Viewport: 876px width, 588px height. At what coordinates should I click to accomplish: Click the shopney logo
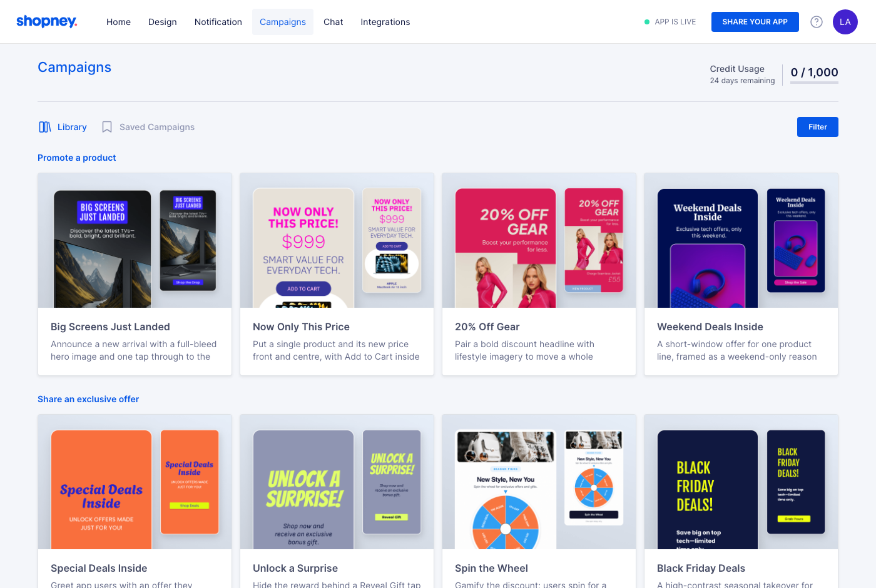47,22
